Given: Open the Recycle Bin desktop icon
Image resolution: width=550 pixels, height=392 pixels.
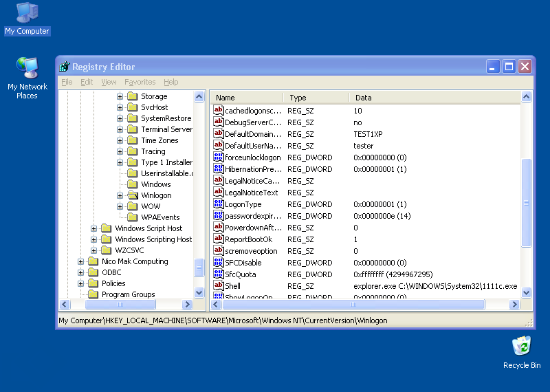Looking at the screenshot, I should 521,346.
